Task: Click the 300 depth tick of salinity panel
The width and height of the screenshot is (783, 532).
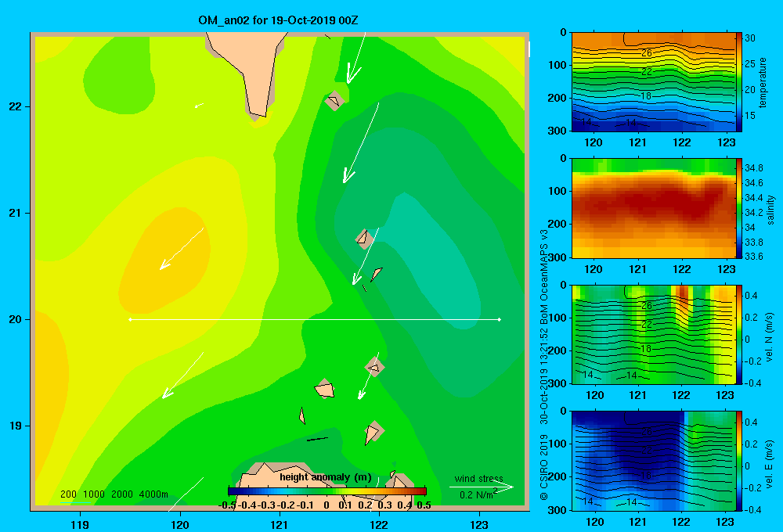Action: pos(557,257)
